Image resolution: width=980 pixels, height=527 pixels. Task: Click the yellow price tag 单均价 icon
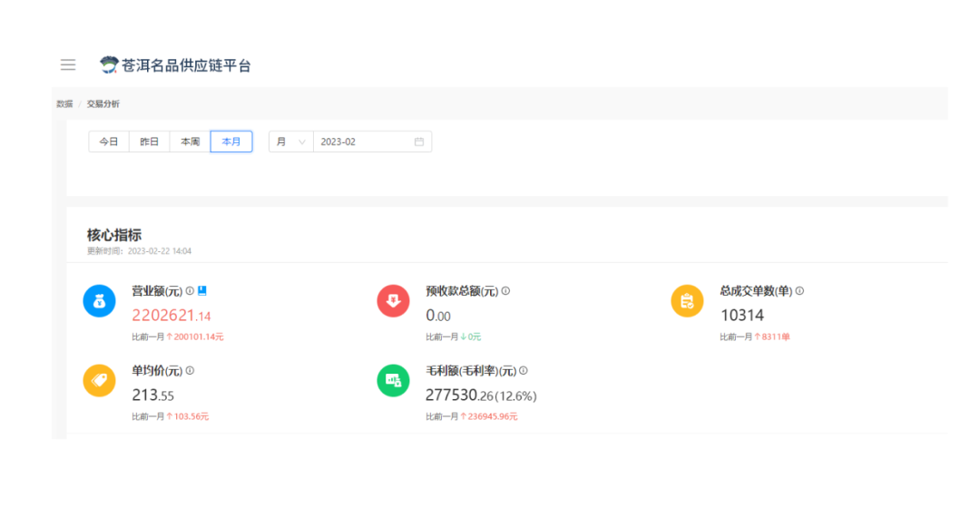click(x=99, y=380)
